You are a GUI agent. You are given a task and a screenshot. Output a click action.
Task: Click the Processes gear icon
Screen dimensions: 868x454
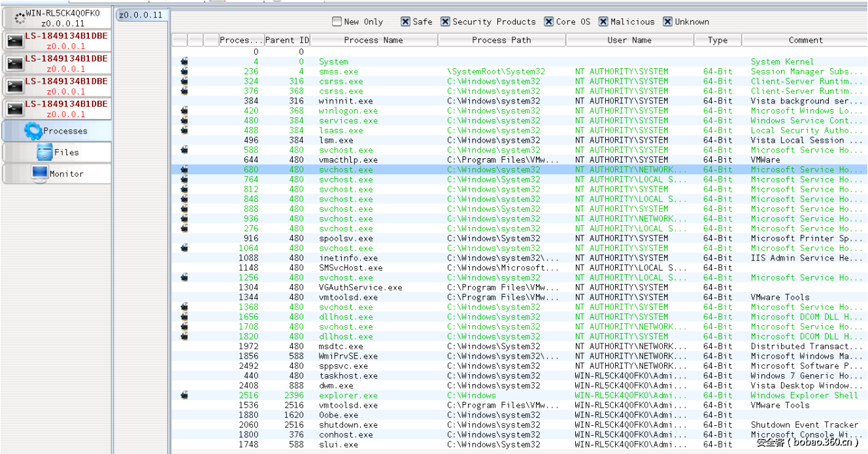pyautogui.click(x=33, y=131)
